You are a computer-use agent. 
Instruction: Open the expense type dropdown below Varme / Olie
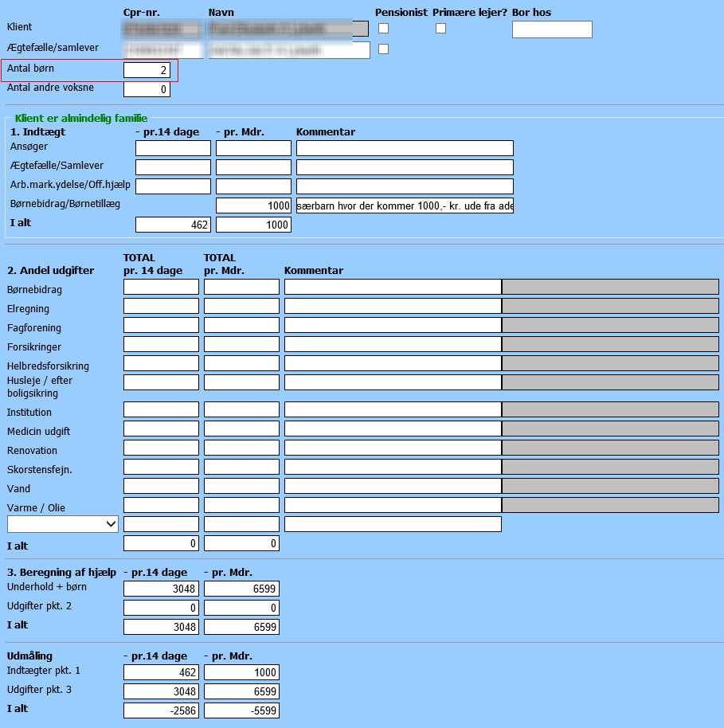tap(63, 524)
